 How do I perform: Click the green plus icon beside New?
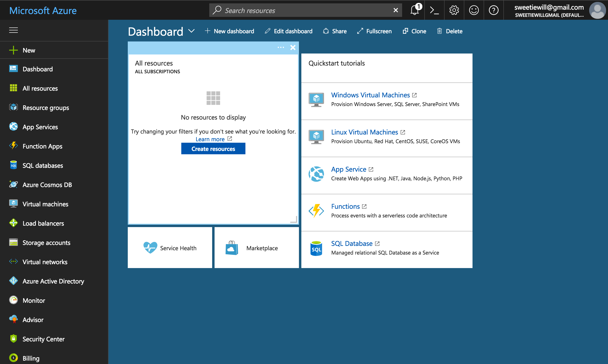[x=14, y=50]
